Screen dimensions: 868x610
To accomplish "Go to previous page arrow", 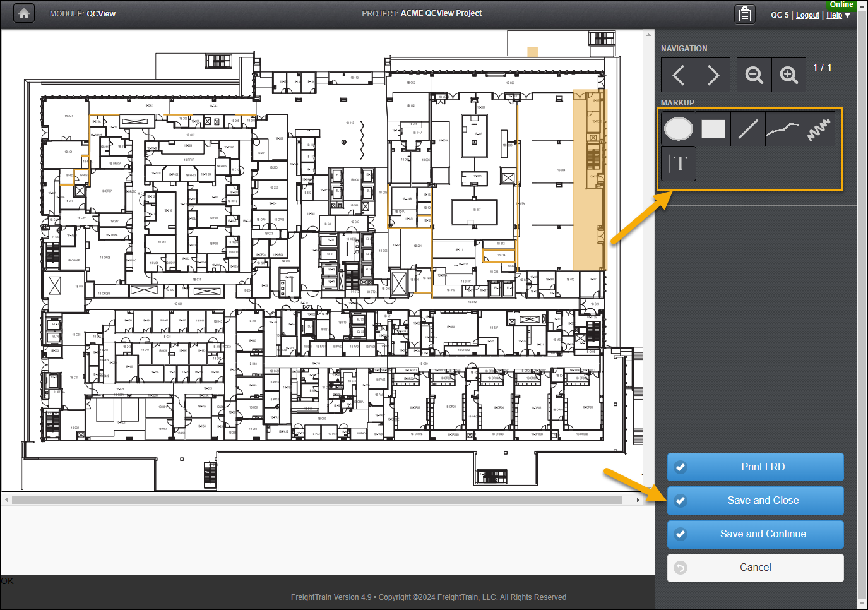I will [x=679, y=75].
